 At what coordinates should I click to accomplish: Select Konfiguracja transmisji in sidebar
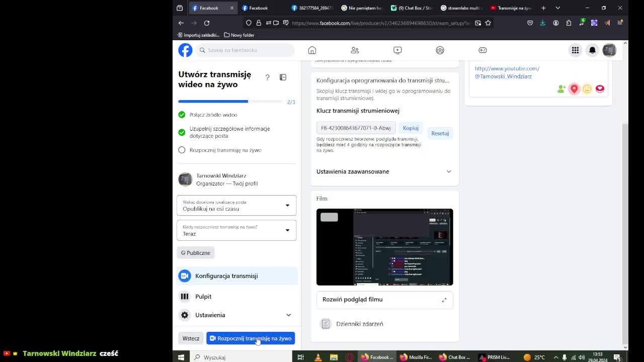[x=237, y=276]
